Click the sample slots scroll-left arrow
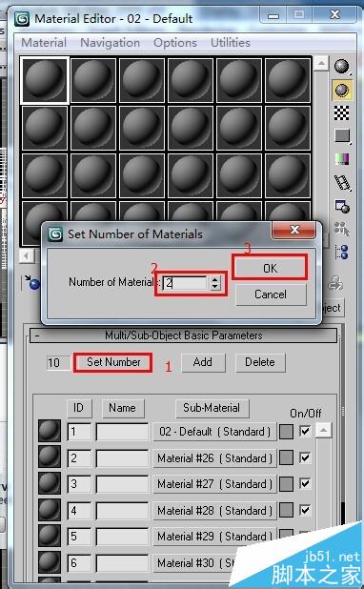364x589 pixels. [x=27, y=256]
